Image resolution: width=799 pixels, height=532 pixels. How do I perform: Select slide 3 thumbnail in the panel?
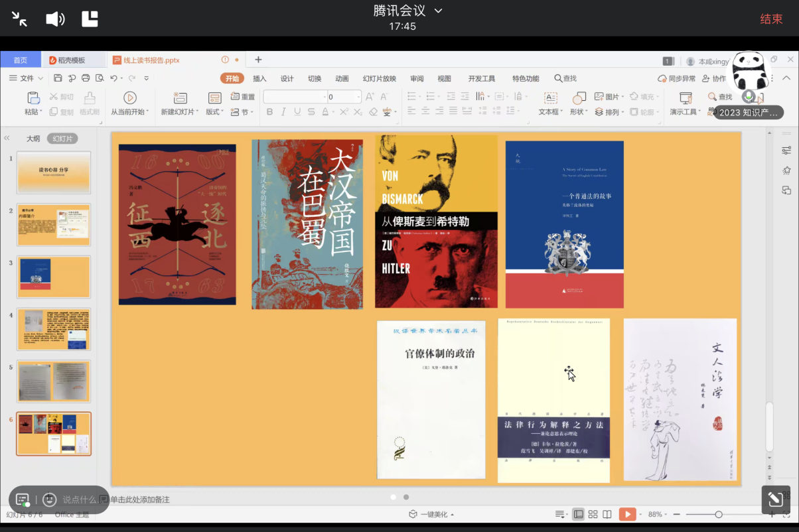point(54,277)
